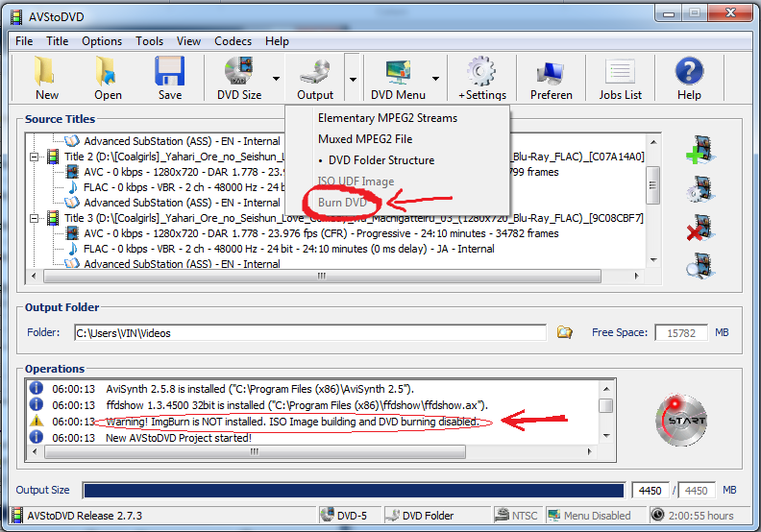Open the File menu
761x532 pixels.
[24, 41]
